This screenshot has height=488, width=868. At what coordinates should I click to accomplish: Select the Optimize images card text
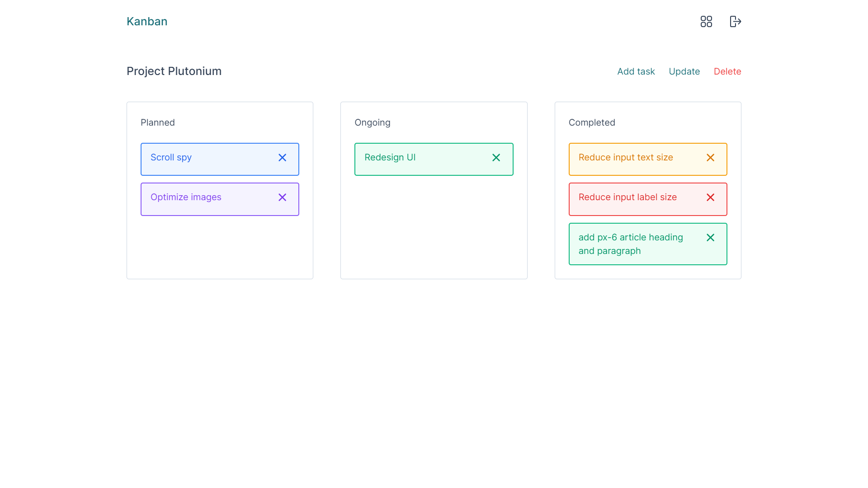(x=186, y=197)
